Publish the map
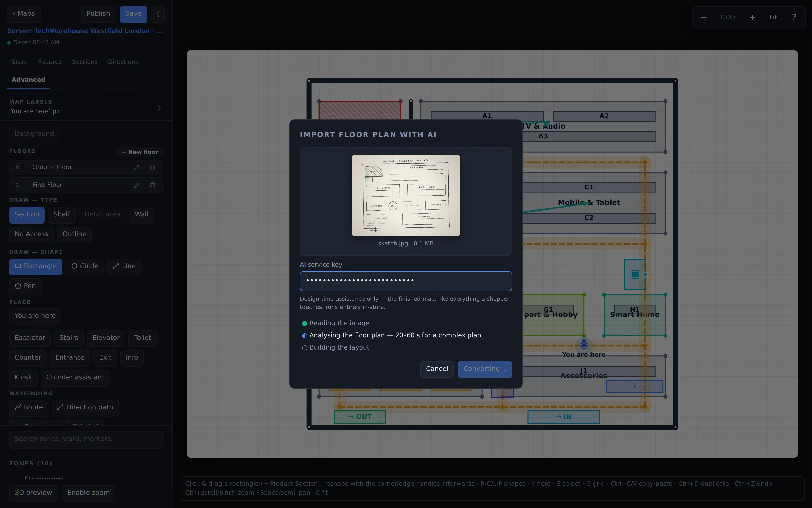Screen dimensions: 812x508 point(98,14)
